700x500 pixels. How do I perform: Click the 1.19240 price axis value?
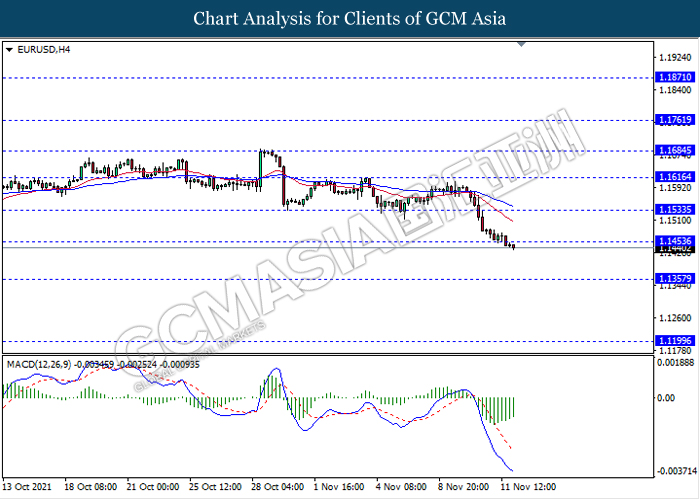click(x=675, y=58)
